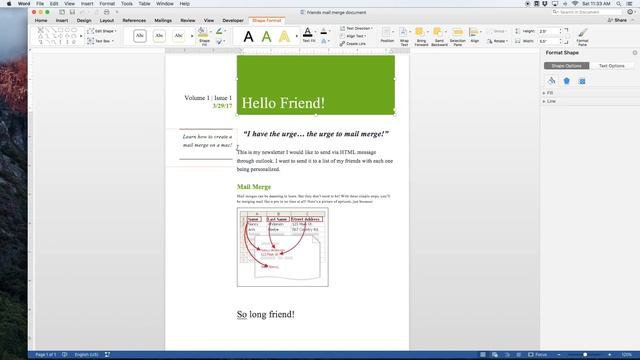The image size is (640, 360).
Task: Click the English (US) language status
Action: pos(87,355)
